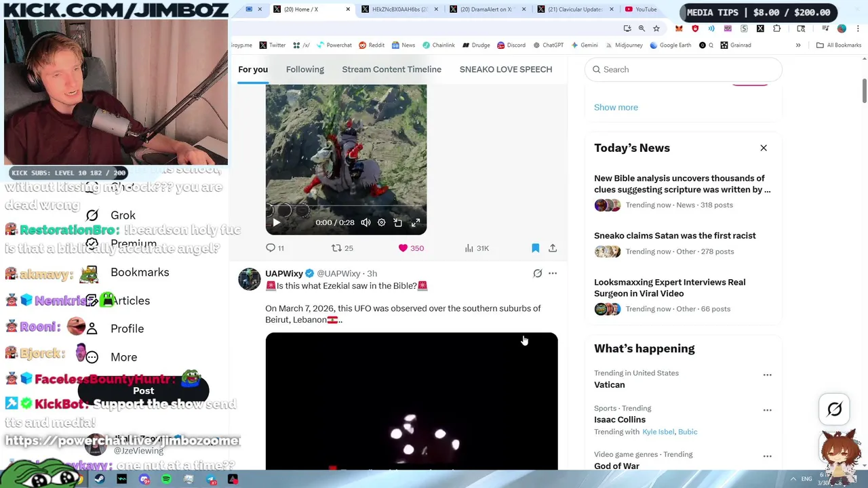Open the Midjourney bookmark
Viewport: 868px width, 488px height.
tap(623, 45)
